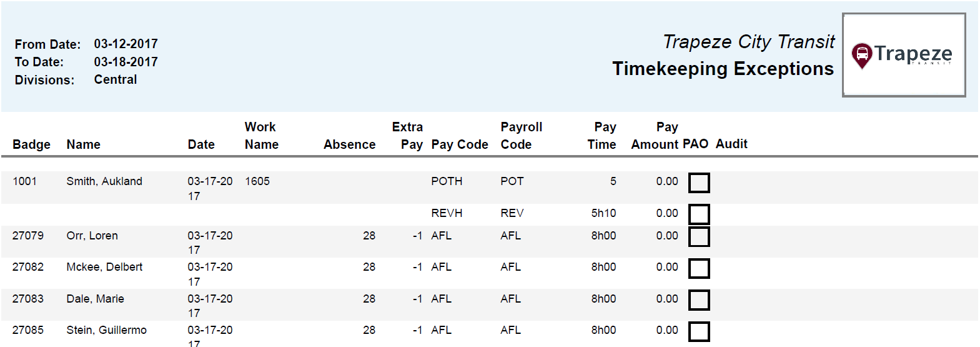This screenshot has width=980, height=347.
Task: Mark the PAO checkbox for Dale, Marie
Action: (698, 300)
